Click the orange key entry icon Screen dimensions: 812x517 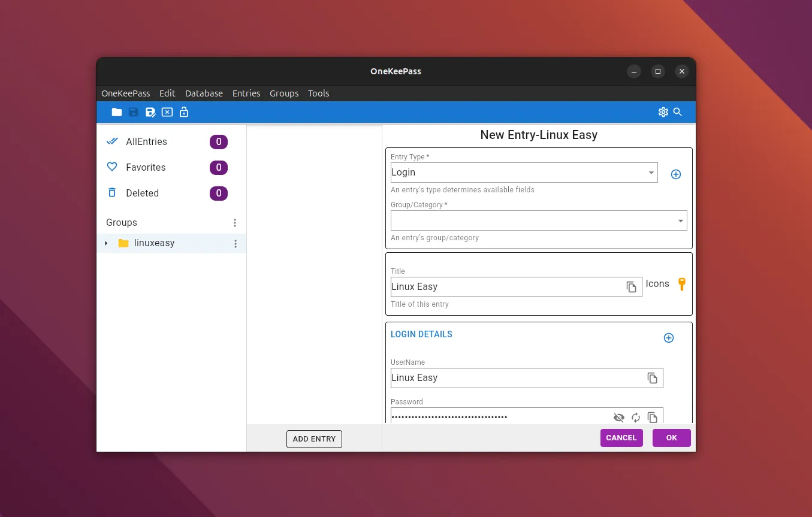681,285
